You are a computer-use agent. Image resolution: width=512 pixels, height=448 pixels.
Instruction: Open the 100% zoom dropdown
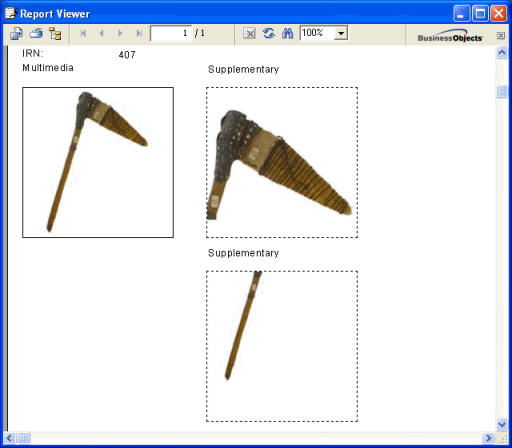click(341, 33)
